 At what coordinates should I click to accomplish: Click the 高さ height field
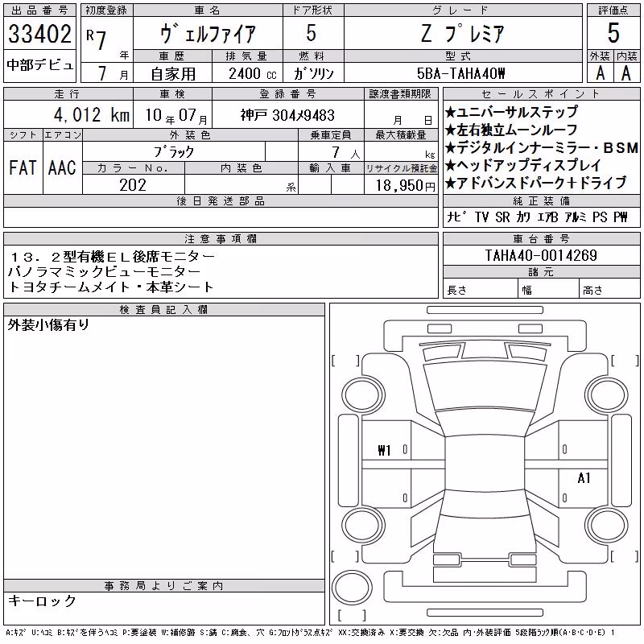pyautogui.click(x=610, y=290)
